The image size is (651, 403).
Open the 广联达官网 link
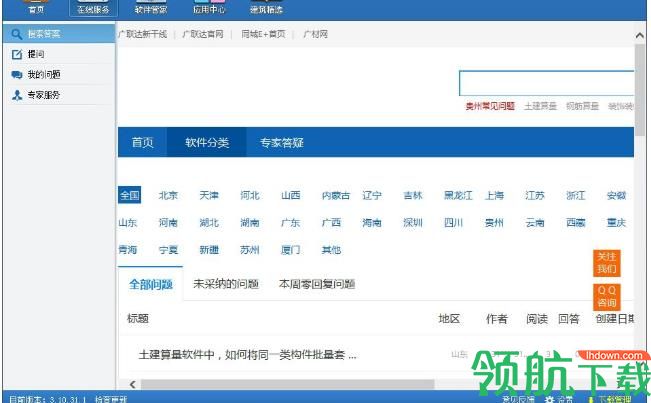pos(203,34)
